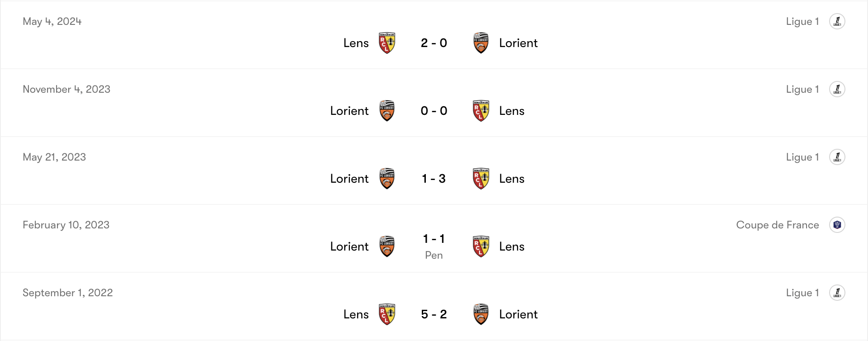Click the date May 4, 2024
Image resolution: width=868 pixels, height=341 pixels.
point(52,21)
